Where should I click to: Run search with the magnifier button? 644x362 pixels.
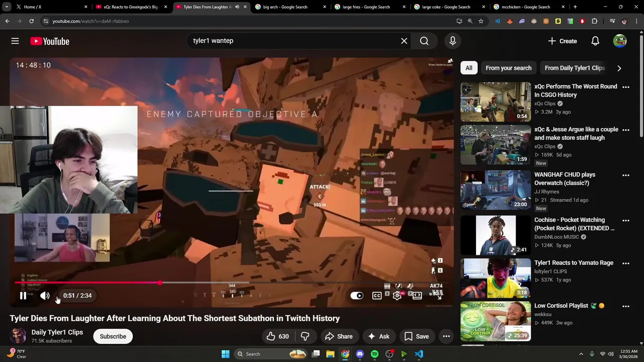click(x=424, y=41)
